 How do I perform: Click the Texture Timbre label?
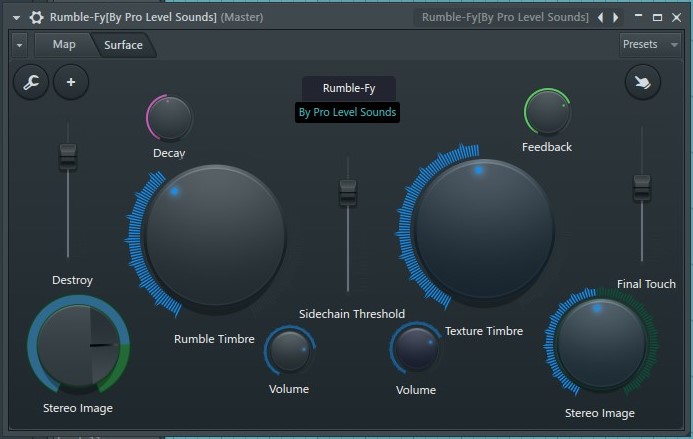coord(484,331)
